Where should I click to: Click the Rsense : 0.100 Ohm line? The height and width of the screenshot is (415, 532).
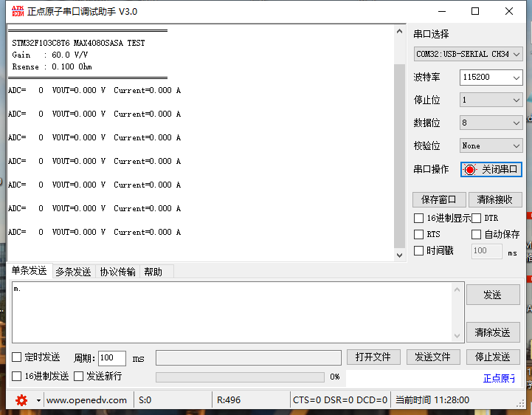[52, 66]
